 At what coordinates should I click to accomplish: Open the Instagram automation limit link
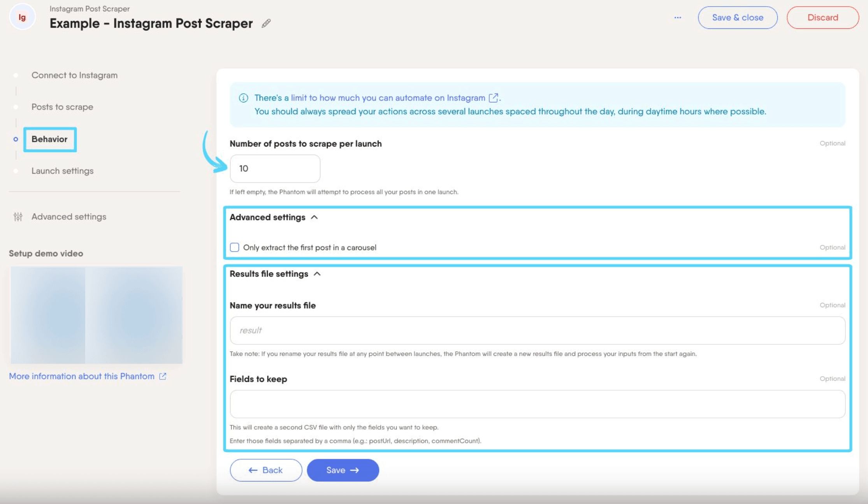point(388,98)
